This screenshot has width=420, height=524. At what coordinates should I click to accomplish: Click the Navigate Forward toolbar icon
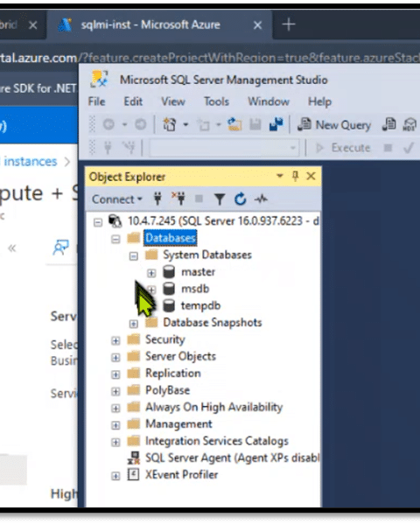[x=141, y=124]
